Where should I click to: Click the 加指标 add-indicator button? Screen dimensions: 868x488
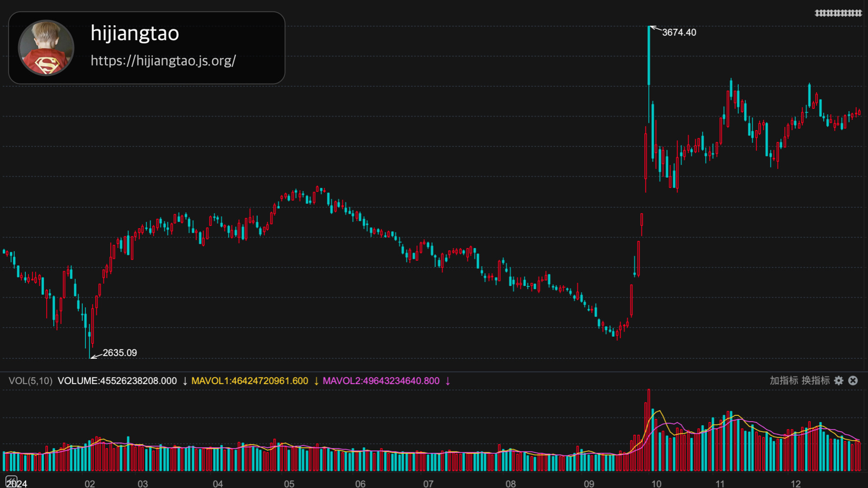coord(784,380)
